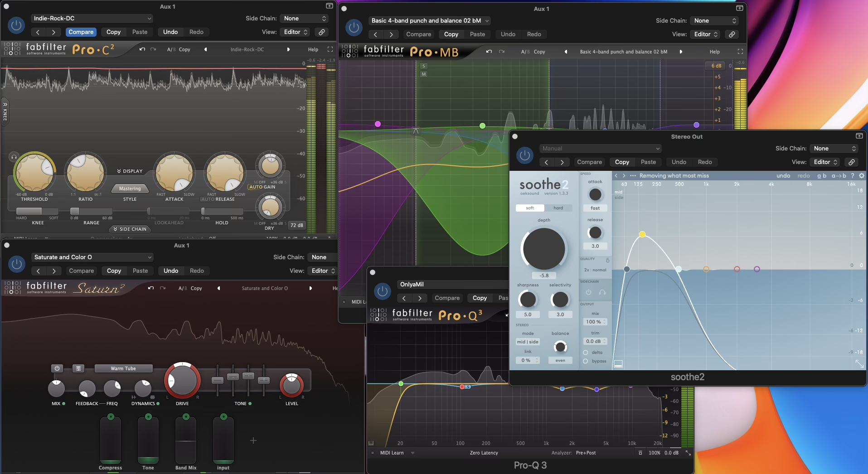Image resolution: width=868 pixels, height=474 pixels.
Task: Click Paste in Pro-MB header
Action: (477, 34)
